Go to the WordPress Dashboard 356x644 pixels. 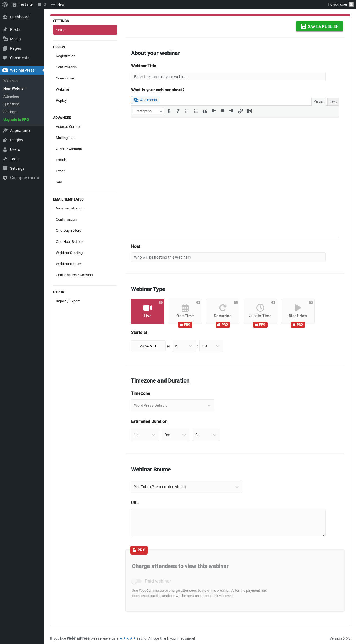coord(22,17)
